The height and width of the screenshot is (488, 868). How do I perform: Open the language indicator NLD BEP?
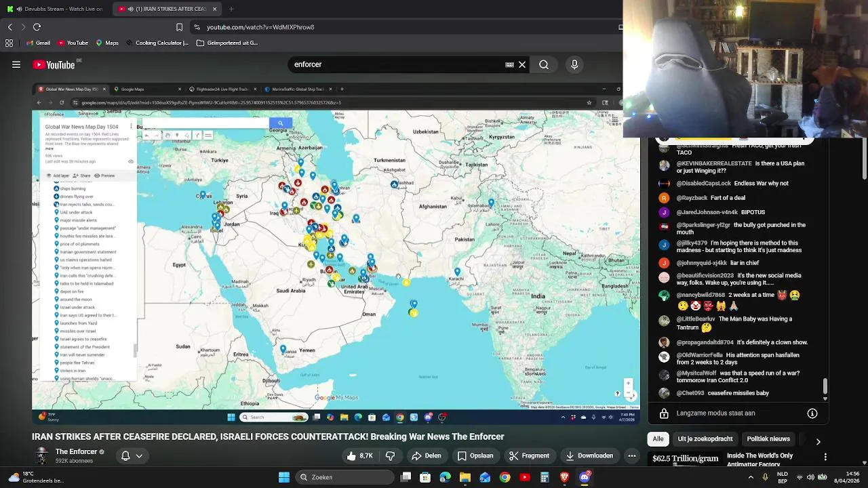[783, 477]
